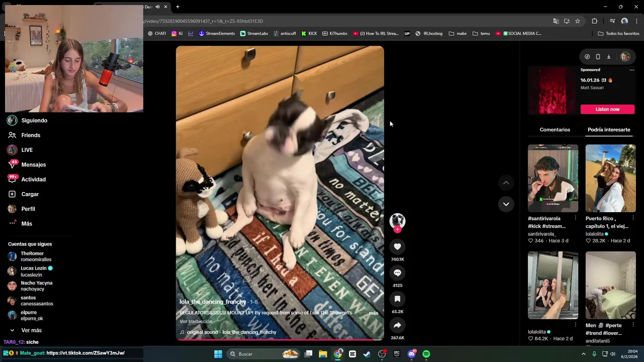This screenshot has width=644, height=362.
Task: Open Friends in sidebar
Action: click(x=31, y=135)
